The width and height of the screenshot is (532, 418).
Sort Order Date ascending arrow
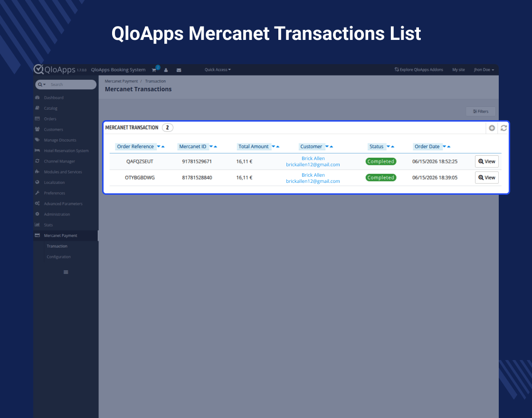pos(449,147)
